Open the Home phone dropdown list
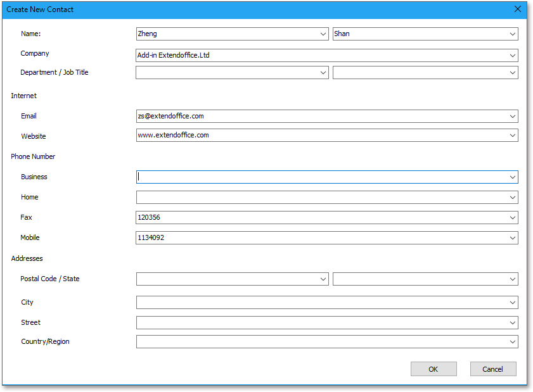 coord(512,197)
